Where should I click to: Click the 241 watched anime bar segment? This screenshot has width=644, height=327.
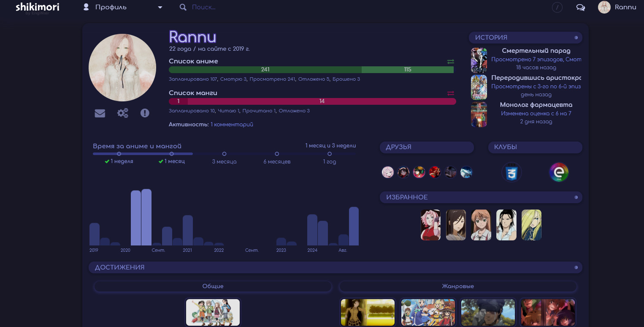[265, 70]
